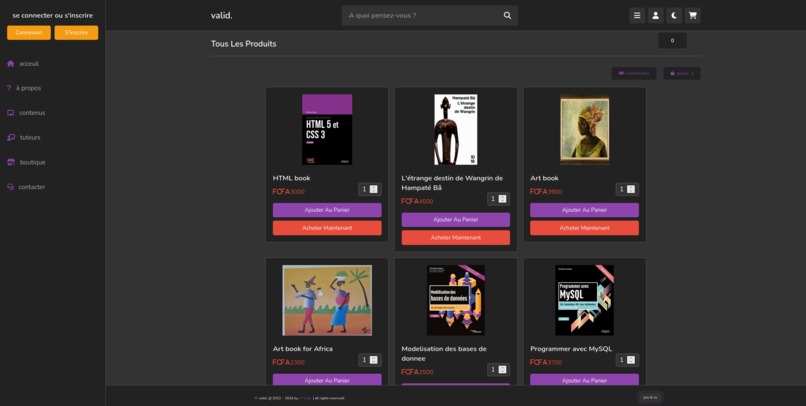Image resolution: width=806 pixels, height=406 pixels.
Task: Click the Programmer avec MySQL cover
Action: click(584, 300)
